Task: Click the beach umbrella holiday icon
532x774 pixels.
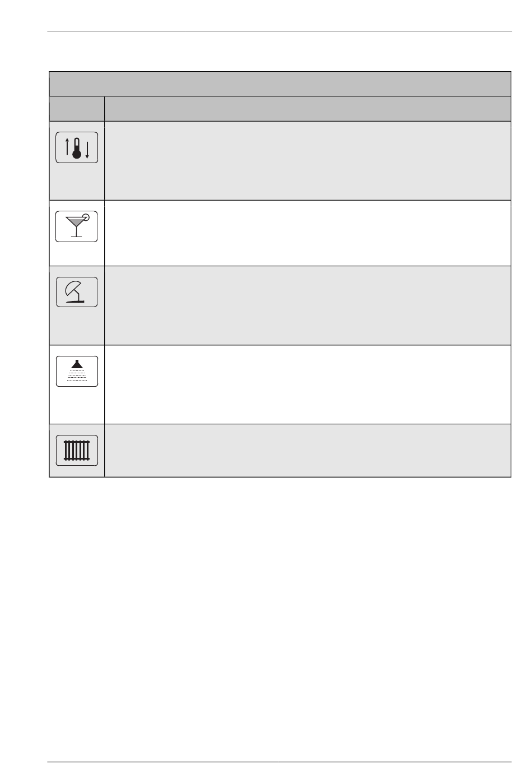Action: [77, 292]
